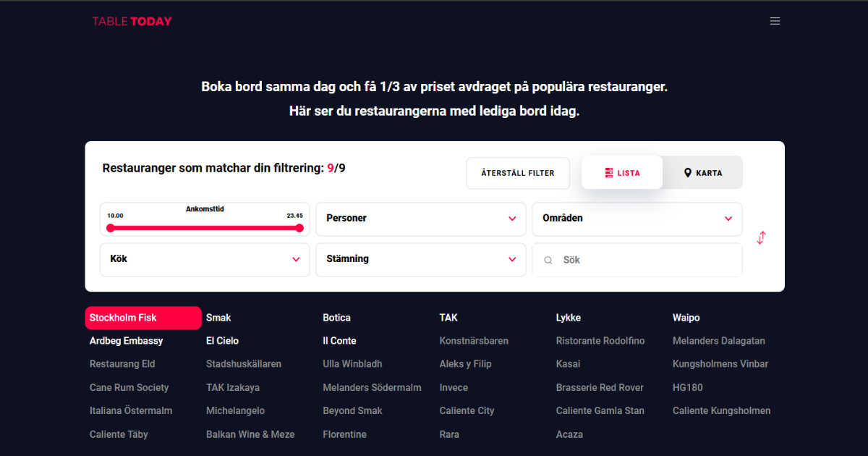Click the left Ankomsttid slider handle
The image size is (868, 456).
pyautogui.click(x=111, y=228)
